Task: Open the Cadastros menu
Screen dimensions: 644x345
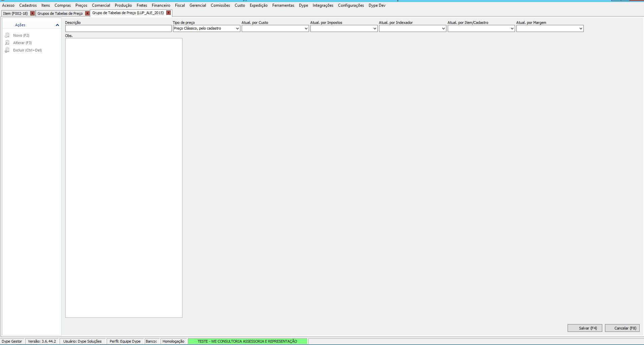Action: point(28,5)
